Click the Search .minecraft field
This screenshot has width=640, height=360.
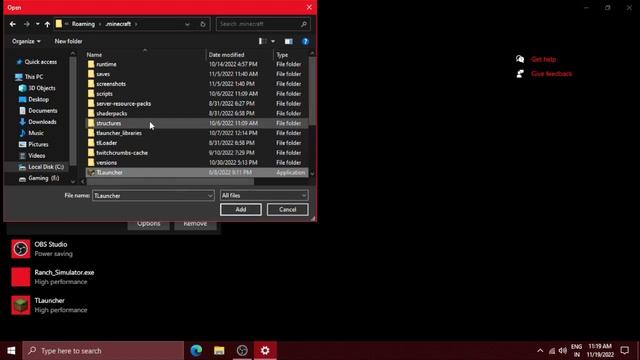[x=263, y=24]
